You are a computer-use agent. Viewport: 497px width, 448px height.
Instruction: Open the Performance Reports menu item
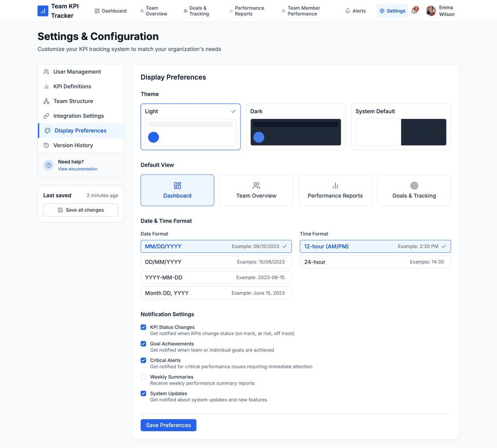(x=250, y=11)
